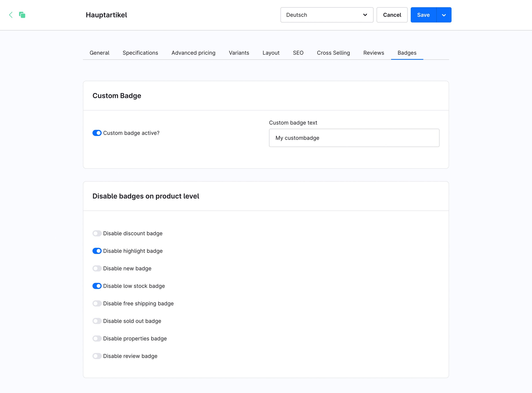
Task: Enable Disable review badge switch
Action: pyautogui.click(x=97, y=356)
